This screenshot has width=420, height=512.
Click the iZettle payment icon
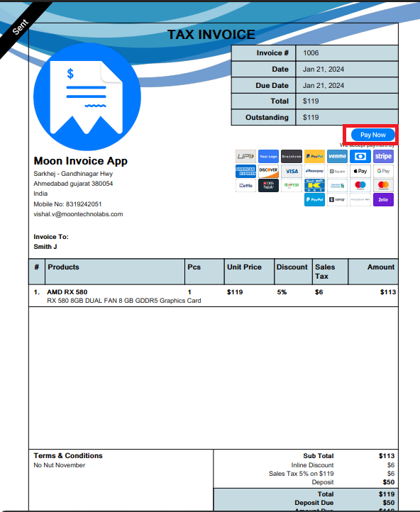click(245, 186)
